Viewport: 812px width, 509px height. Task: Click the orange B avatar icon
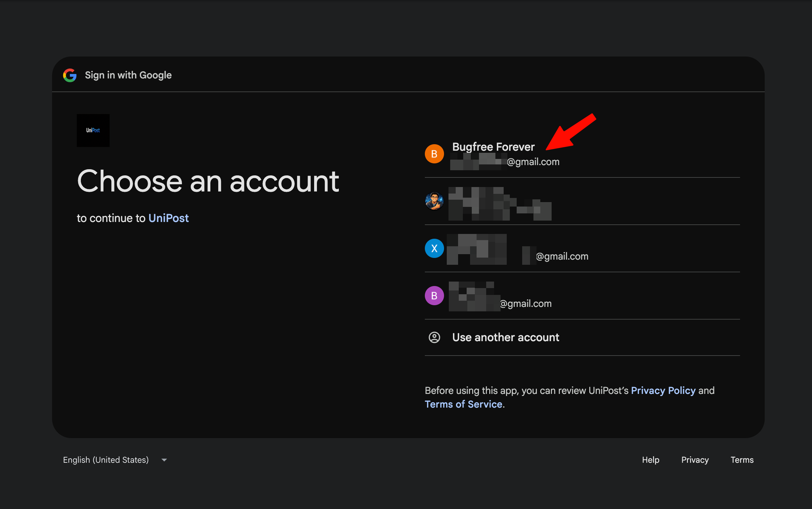pos(434,154)
